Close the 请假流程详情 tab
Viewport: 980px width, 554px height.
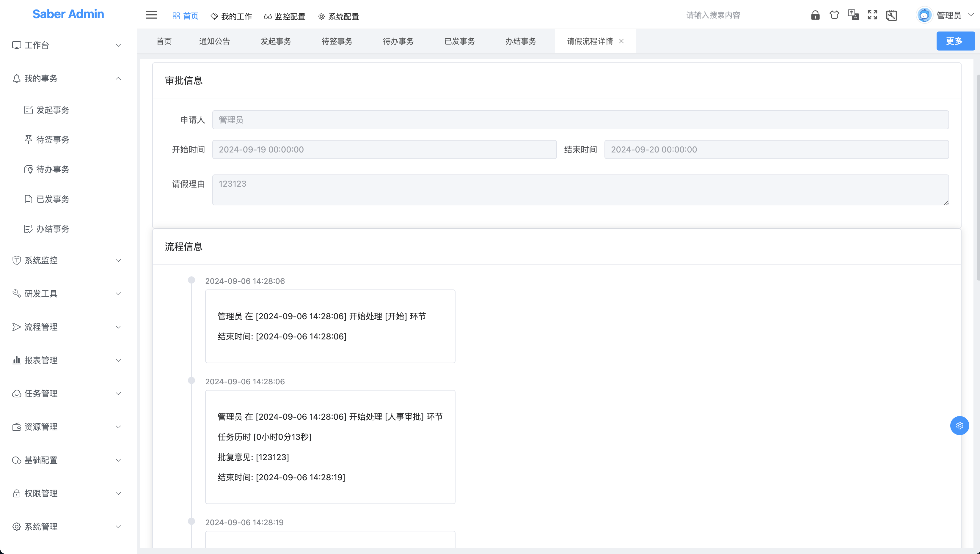[x=621, y=41]
